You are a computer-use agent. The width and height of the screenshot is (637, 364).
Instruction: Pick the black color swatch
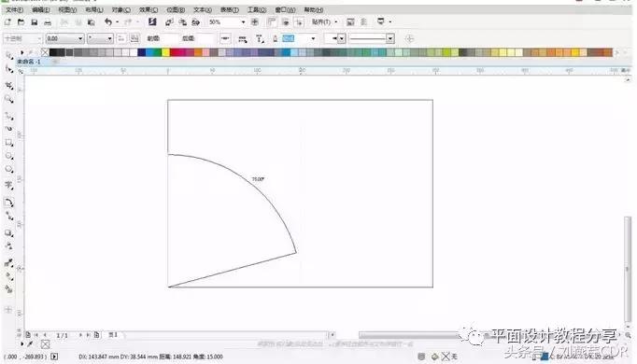(53, 52)
